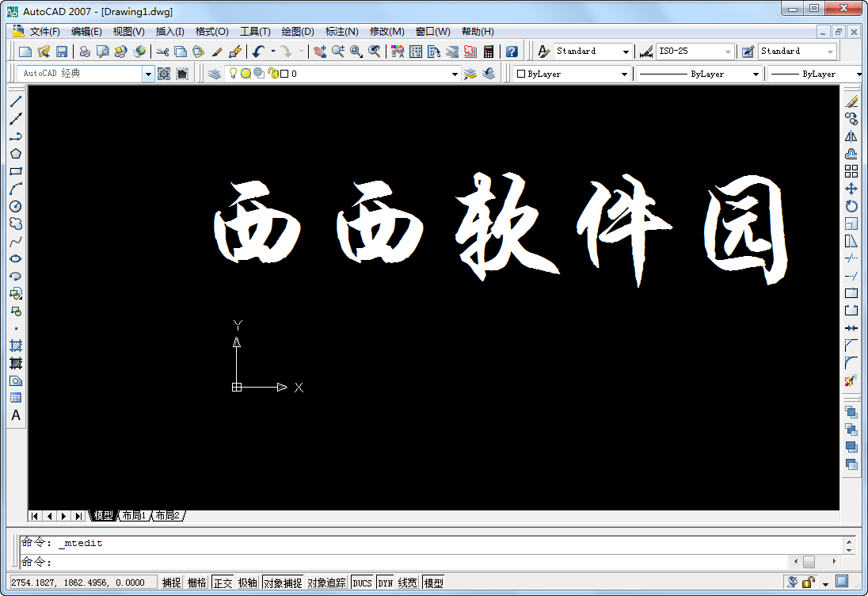Viewport: 868px width, 596px height.
Task: Click the Clean Screen button
Action: coord(842,581)
